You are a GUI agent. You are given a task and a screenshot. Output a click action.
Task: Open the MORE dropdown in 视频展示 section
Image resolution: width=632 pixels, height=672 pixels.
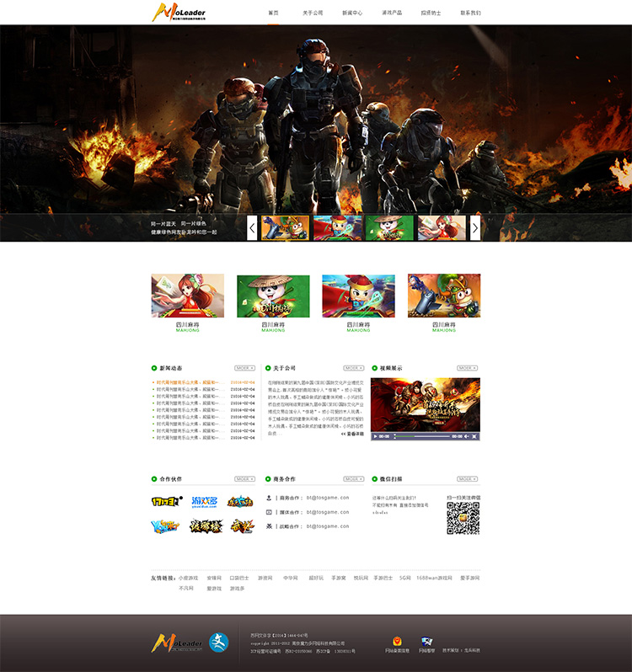point(467,368)
